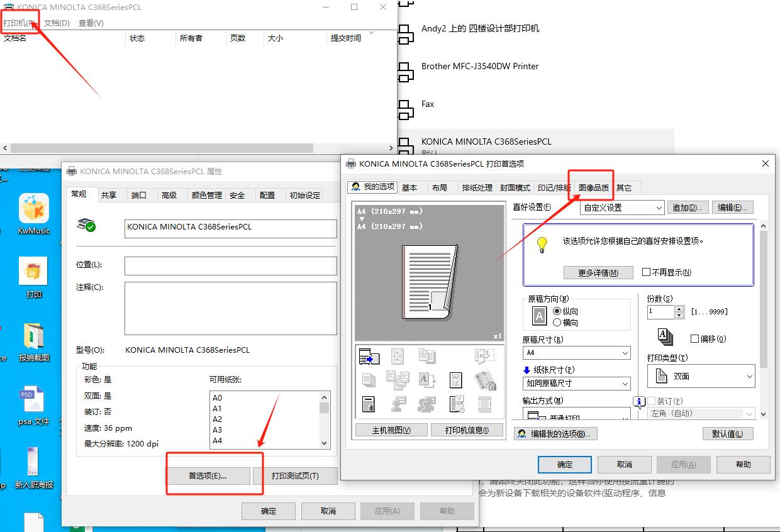Click the Brother MFC-J3540DW Printer icon
Viewport: 780px width, 532px height.
[x=406, y=70]
